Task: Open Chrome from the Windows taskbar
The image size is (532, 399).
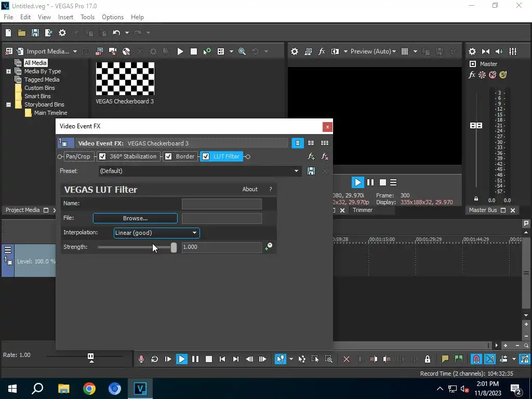Action: [x=89, y=389]
